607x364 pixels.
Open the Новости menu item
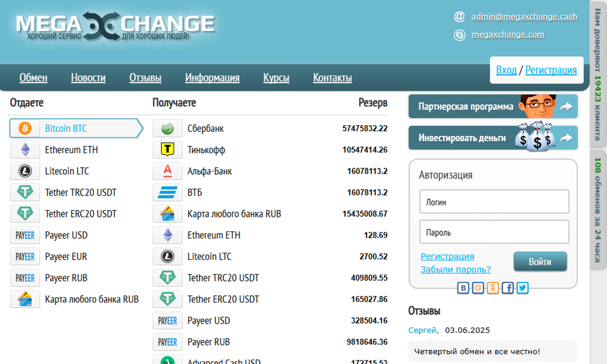[x=88, y=77]
